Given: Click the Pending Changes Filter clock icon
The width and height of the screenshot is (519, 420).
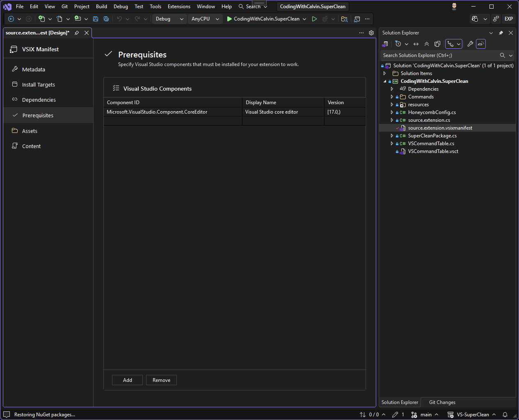Looking at the screenshot, I should click(x=398, y=44).
